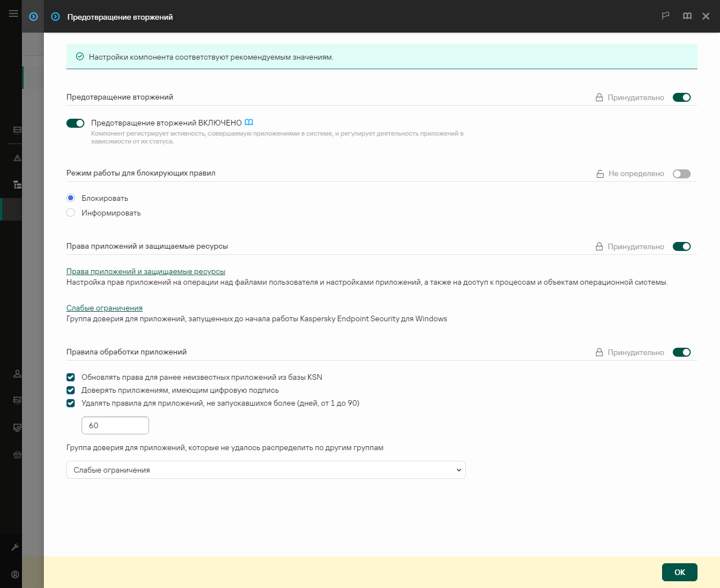Click Настройки компонента соответствуют рекомендуемым значениям text
This screenshot has width=720, height=588.
pos(211,57)
